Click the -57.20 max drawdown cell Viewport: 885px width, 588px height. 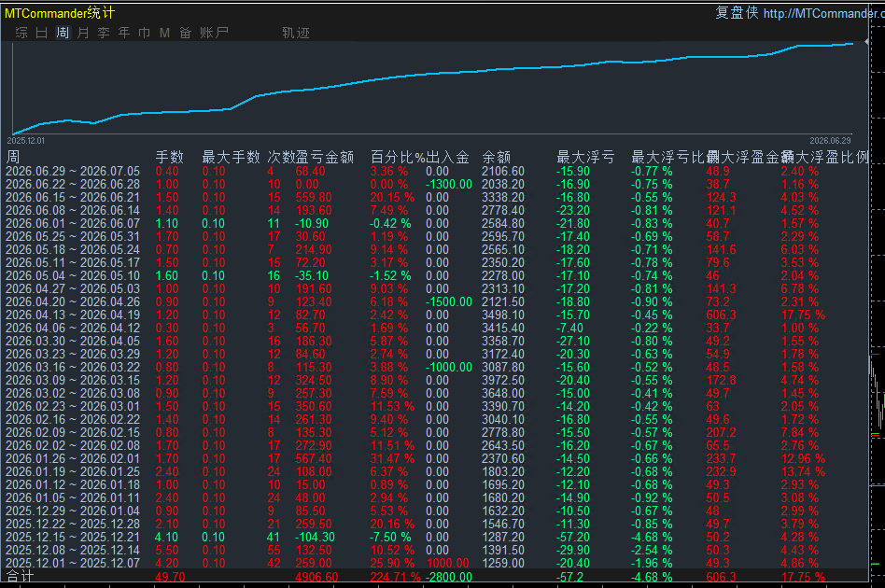(573, 538)
